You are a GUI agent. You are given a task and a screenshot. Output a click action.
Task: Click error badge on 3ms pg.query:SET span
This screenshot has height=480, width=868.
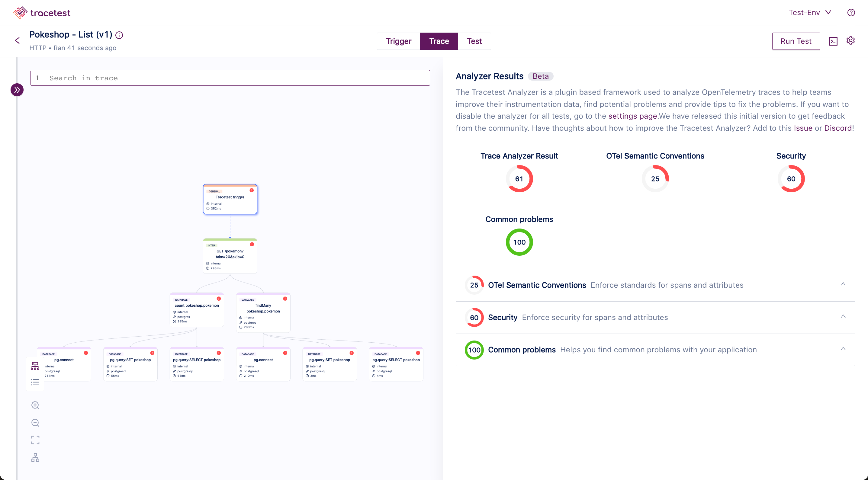(352, 353)
